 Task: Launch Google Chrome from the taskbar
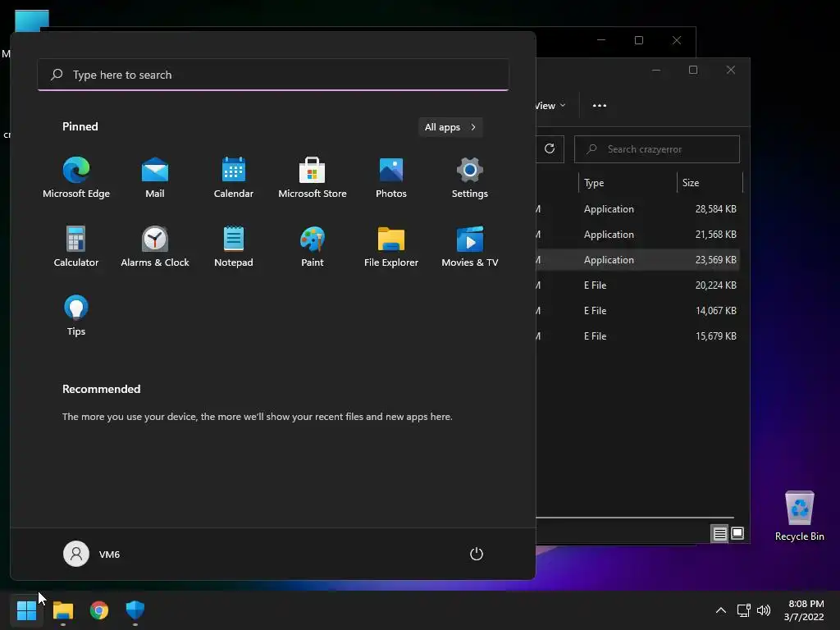[x=99, y=610]
